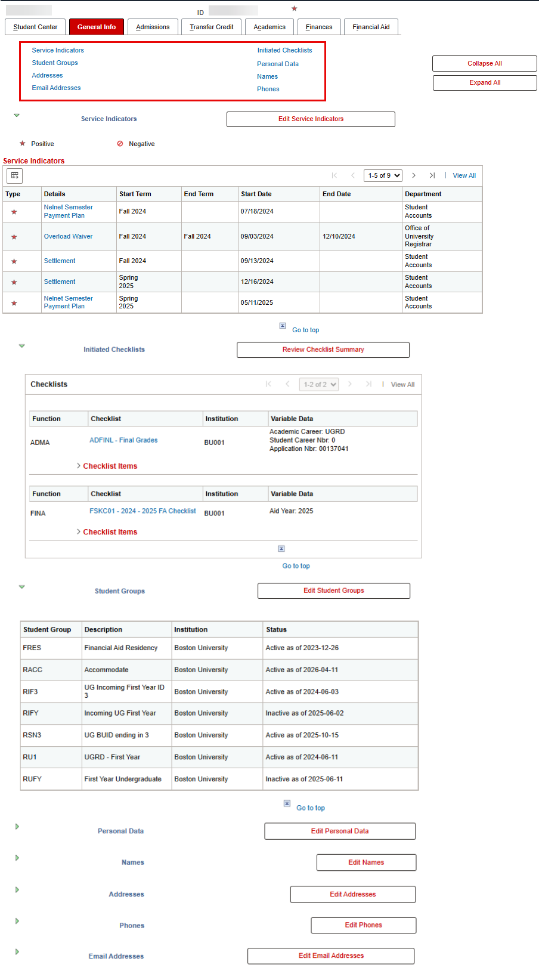
Task: Open the 1-5 of 9 rows dropdown
Action: click(x=383, y=175)
